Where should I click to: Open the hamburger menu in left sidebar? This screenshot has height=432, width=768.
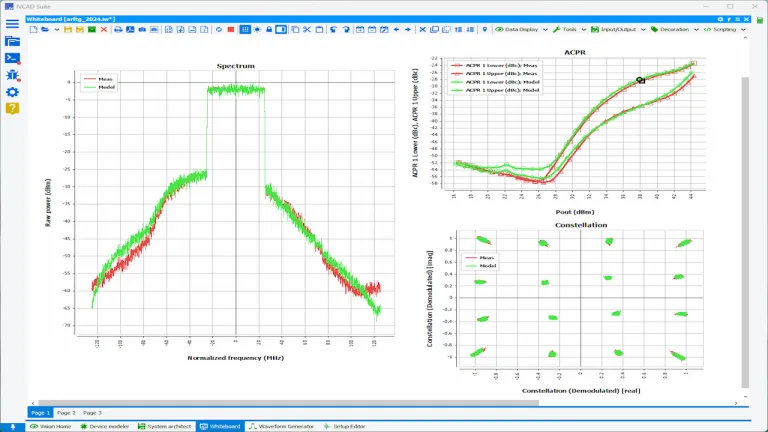[12, 24]
